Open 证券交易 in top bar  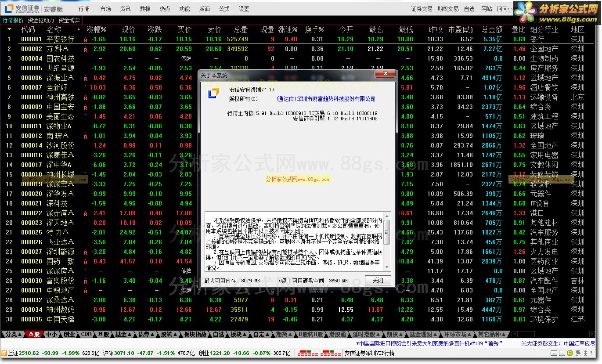point(422,9)
